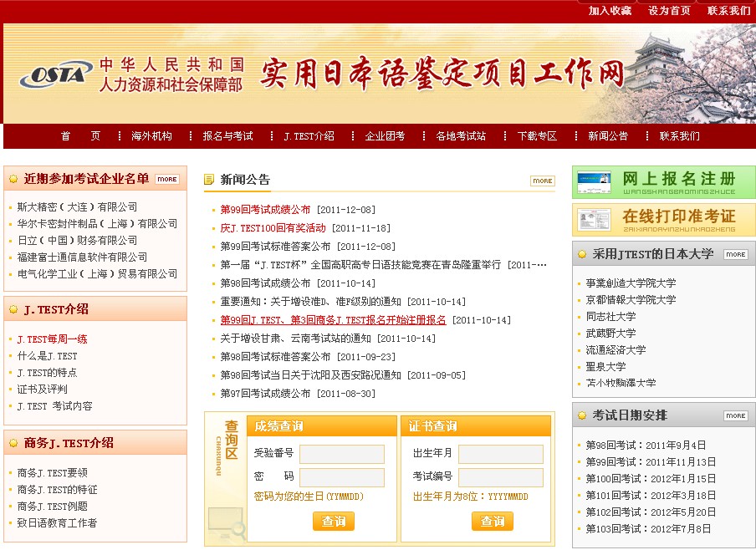The width and height of the screenshot is (756, 550).
Task: Click 加入收藏 link at top right
Action: coord(610,11)
